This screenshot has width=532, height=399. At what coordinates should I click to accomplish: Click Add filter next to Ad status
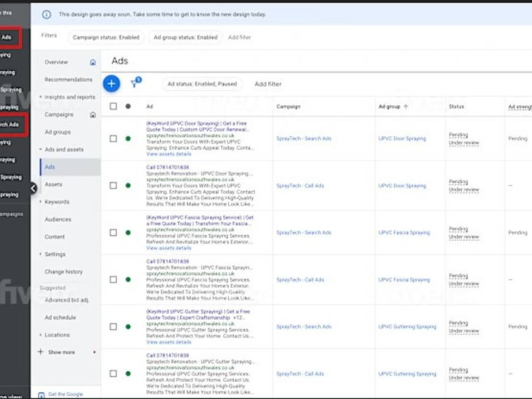point(268,84)
